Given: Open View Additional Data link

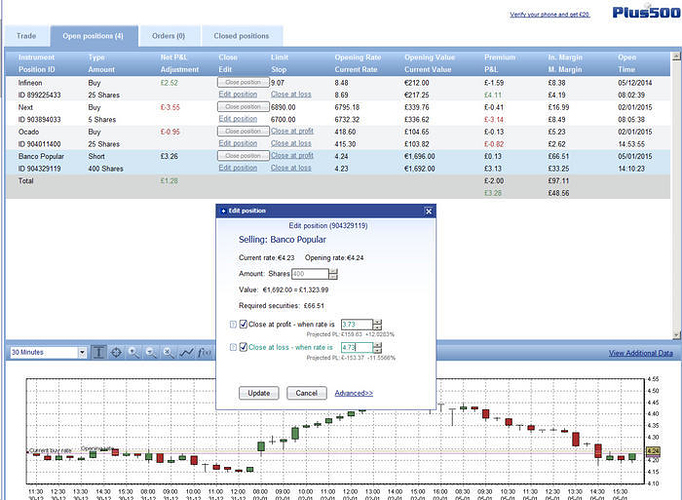Looking at the screenshot, I should (x=641, y=353).
